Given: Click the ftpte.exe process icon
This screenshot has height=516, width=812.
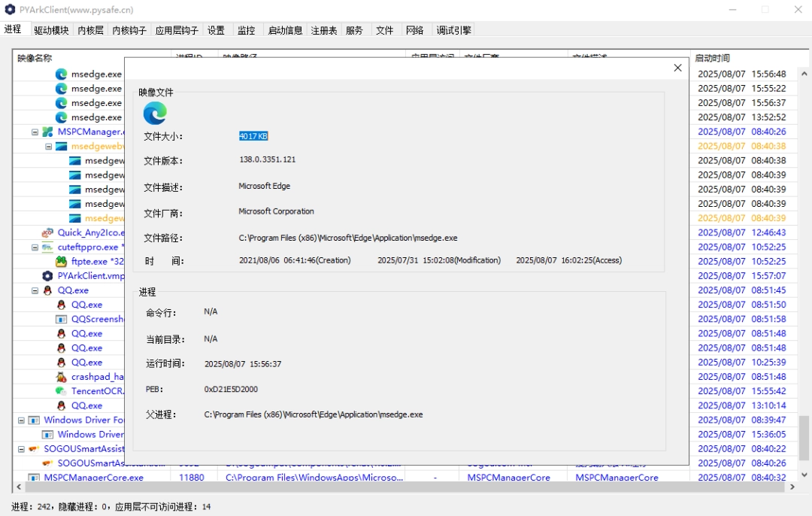Looking at the screenshot, I should point(62,262).
